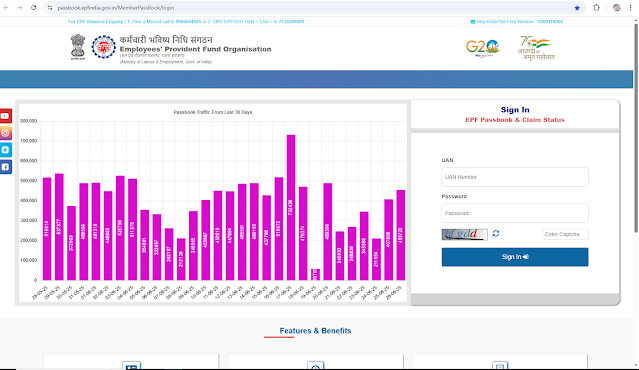Focus the Password input field

515,213
